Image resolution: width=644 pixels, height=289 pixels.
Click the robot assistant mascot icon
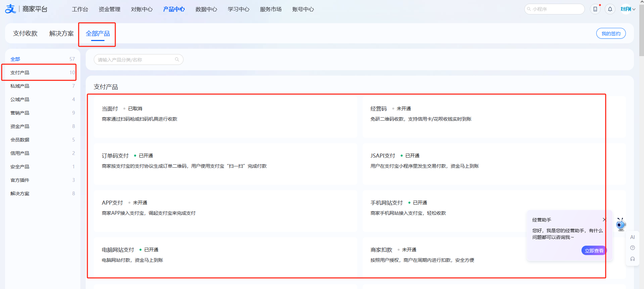pos(621,224)
